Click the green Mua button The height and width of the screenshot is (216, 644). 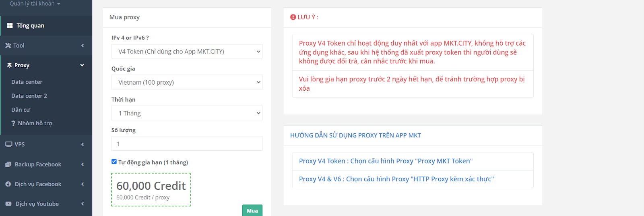[x=252, y=210]
